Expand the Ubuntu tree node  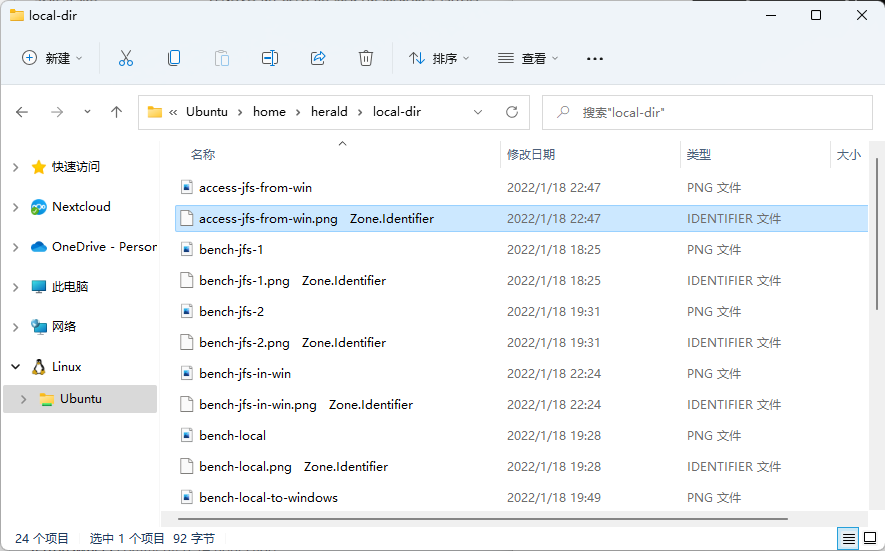pyautogui.click(x=23, y=399)
